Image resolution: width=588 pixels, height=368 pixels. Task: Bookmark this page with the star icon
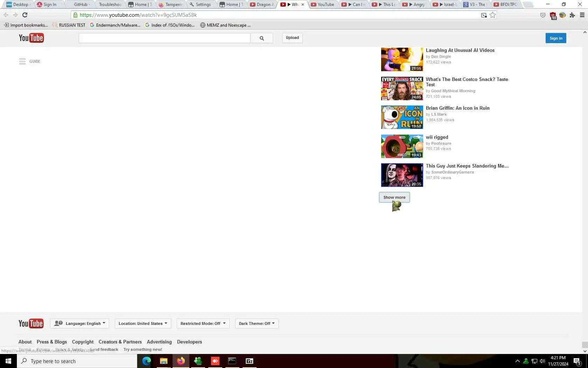[493, 15]
